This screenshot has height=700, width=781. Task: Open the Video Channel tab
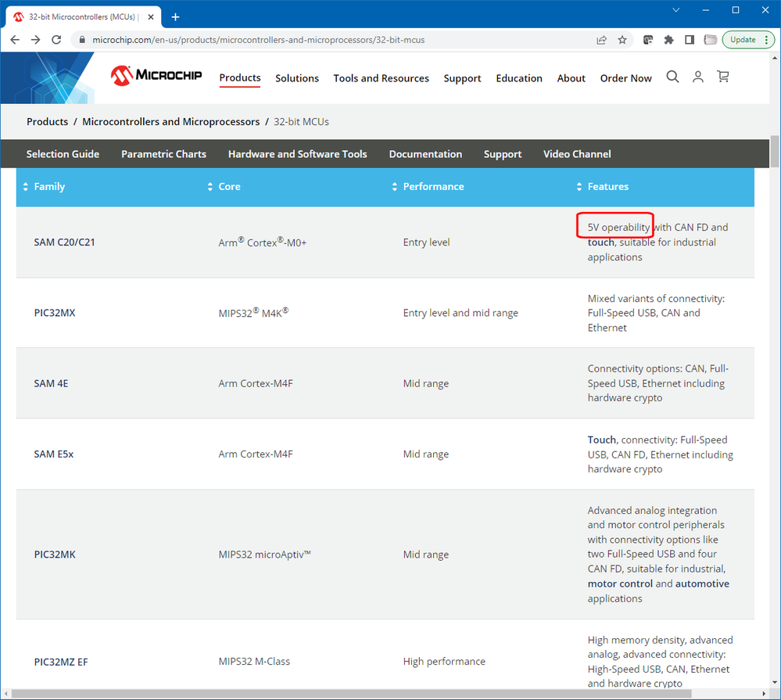click(577, 154)
